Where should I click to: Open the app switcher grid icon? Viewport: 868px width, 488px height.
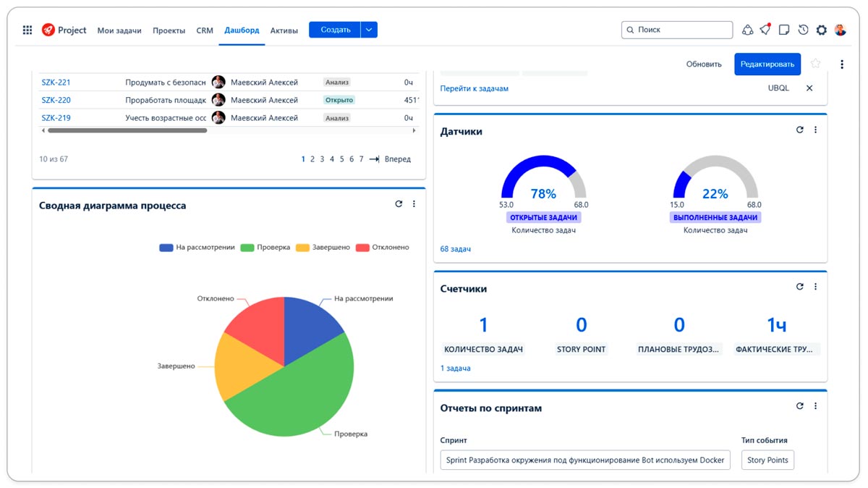(x=27, y=30)
